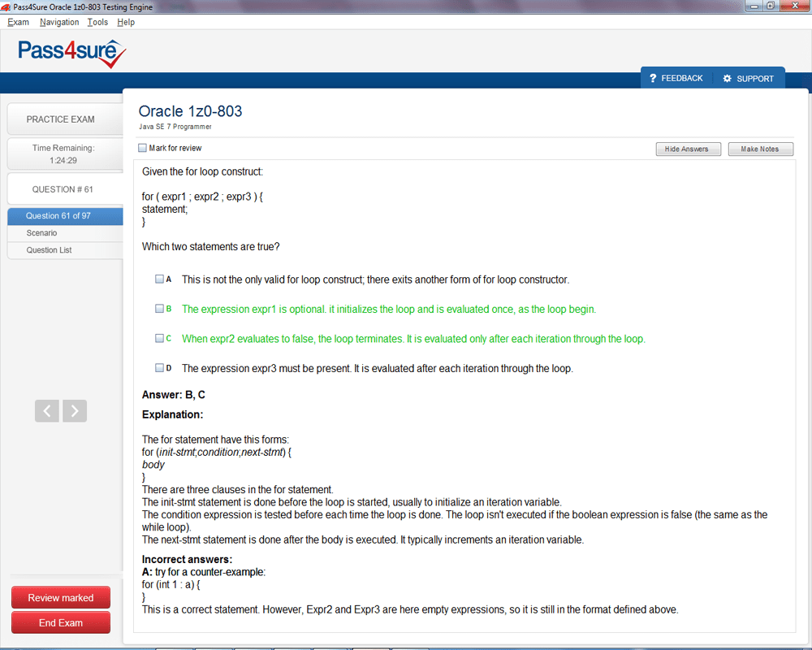Click the 'Incorrect answers:' heading
The height and width of the screenshot is (650, 812).
(x=187, y=559)
